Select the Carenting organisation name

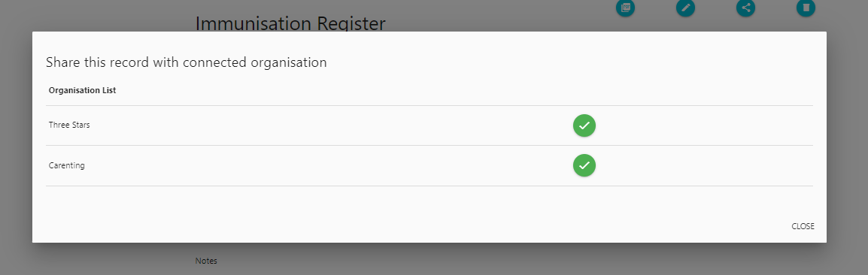[x=66, y=165]
